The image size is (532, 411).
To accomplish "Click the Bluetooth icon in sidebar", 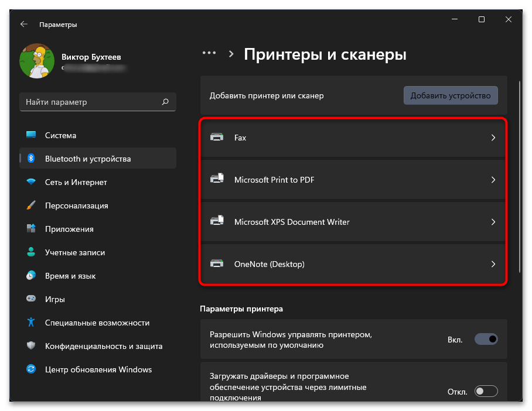I will (x=31, y=158).
